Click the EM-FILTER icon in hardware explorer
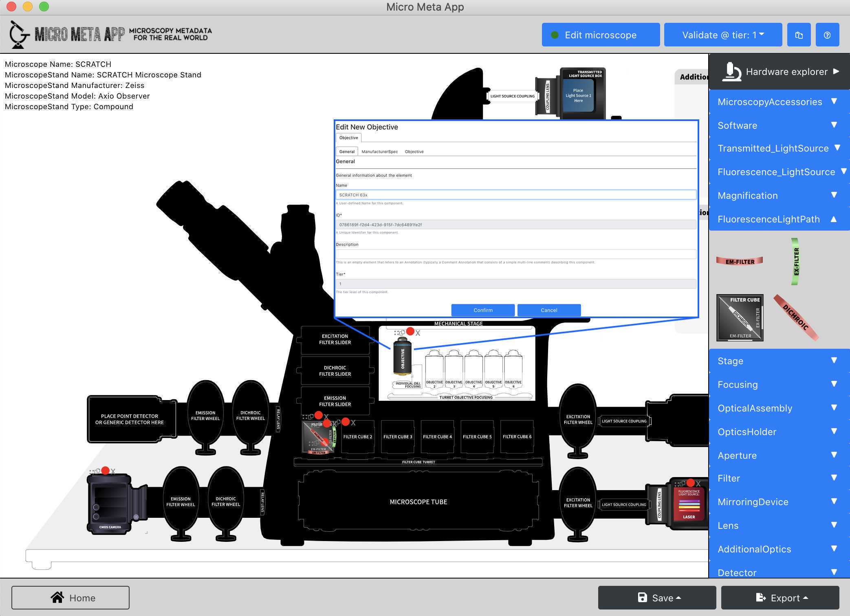The width and height of the screenshot is (850, 616). click(x=740, y=261)
